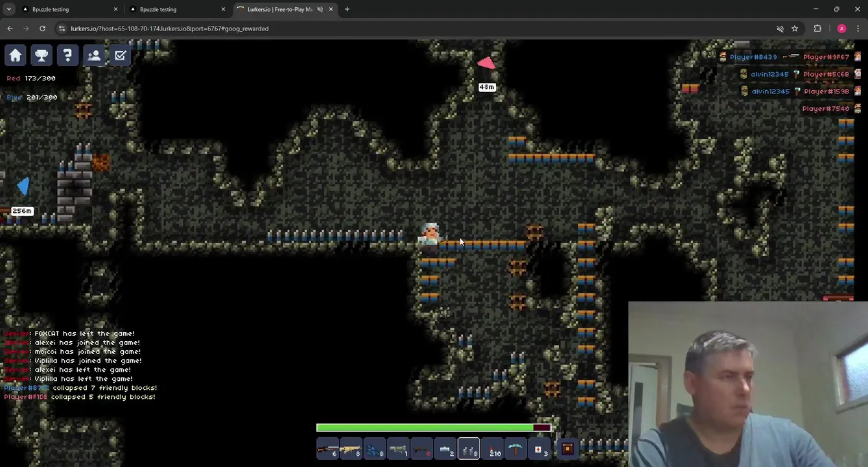
Task: Open the checkbox tasks icon
Action: coord(120,55)
